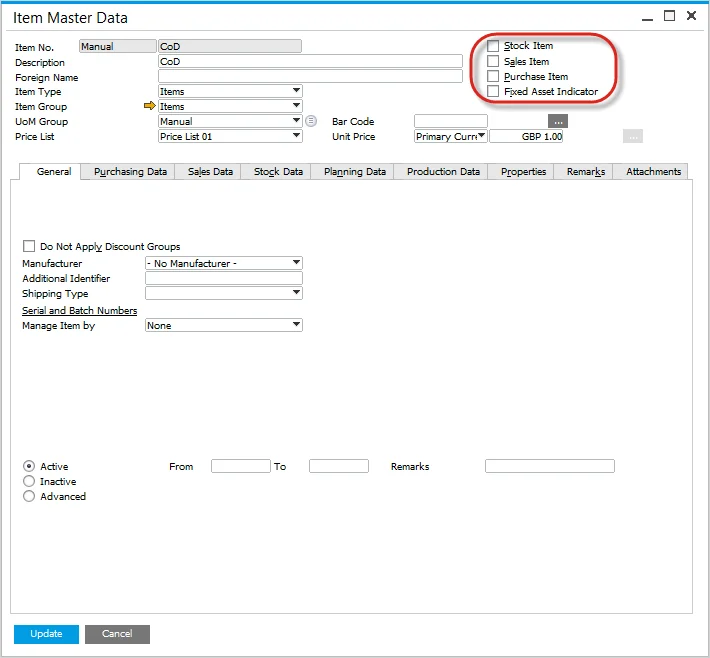The image size is (710, 658).
Task: Open the Manage Item by dropdown
Action: [x=223, y=325]
